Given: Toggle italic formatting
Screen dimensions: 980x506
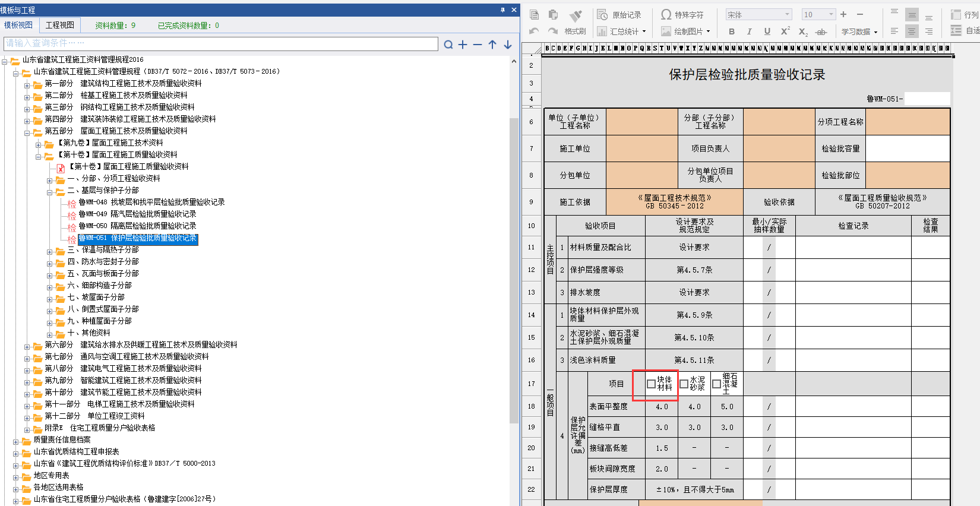Looking at the screenshot, I should [x=750, y=31].
